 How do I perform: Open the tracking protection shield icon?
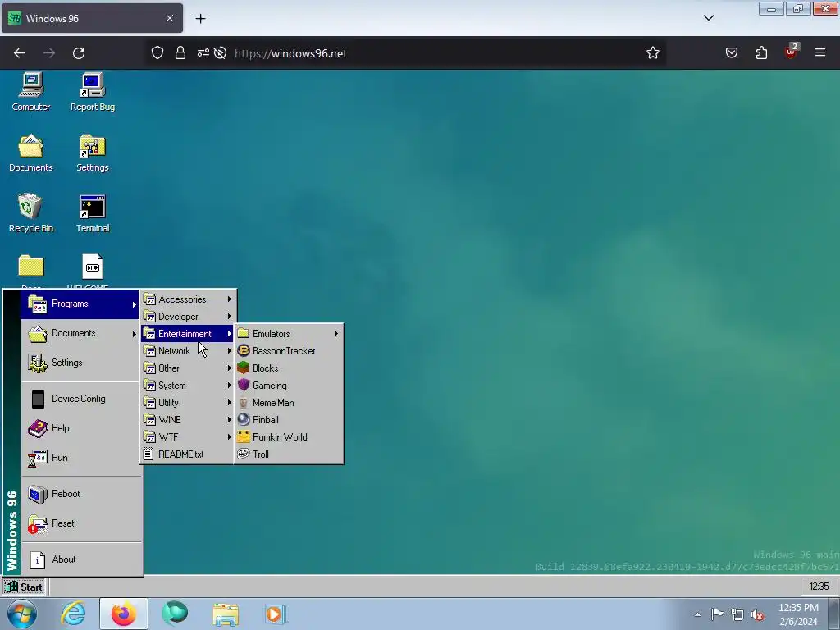(x=157, y=53)
